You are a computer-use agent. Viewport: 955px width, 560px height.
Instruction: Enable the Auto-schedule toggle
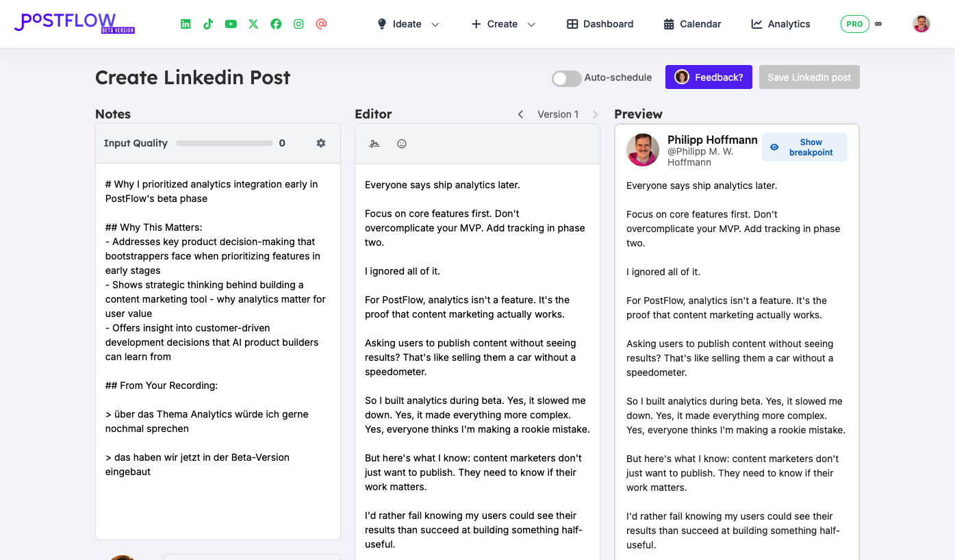point(566,78)
